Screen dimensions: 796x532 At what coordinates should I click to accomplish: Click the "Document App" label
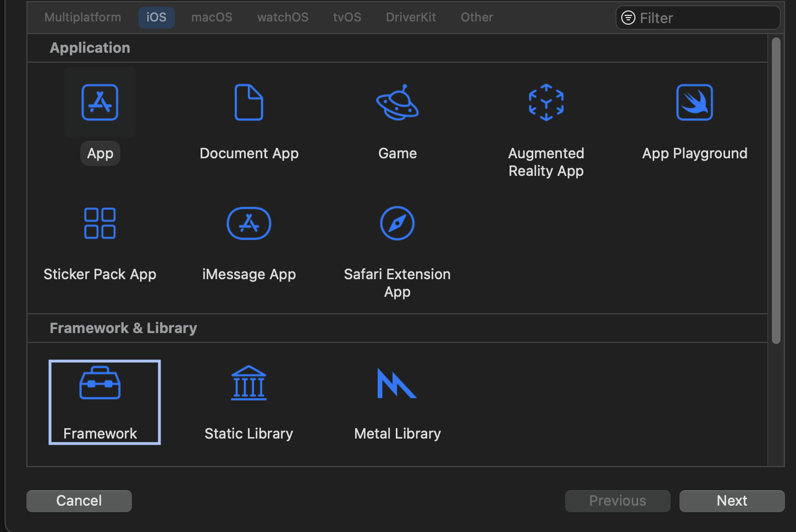click(249, 153)
